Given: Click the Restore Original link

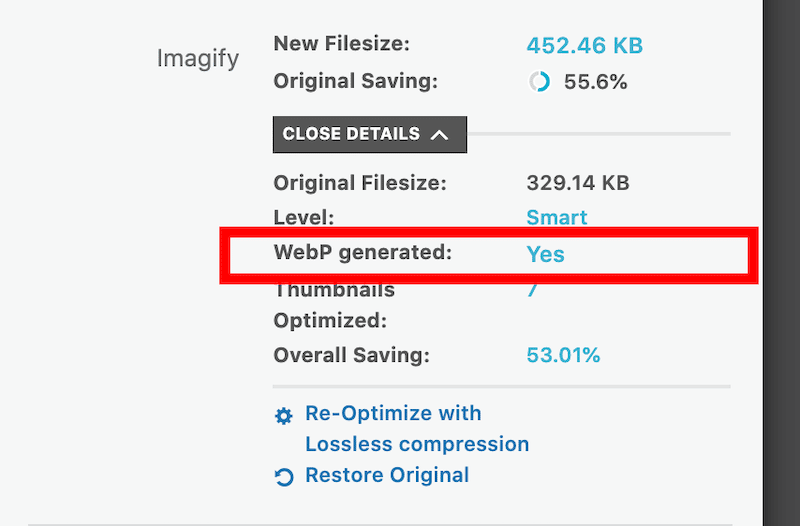Looking at the screenshot, I should coord(387,475).
